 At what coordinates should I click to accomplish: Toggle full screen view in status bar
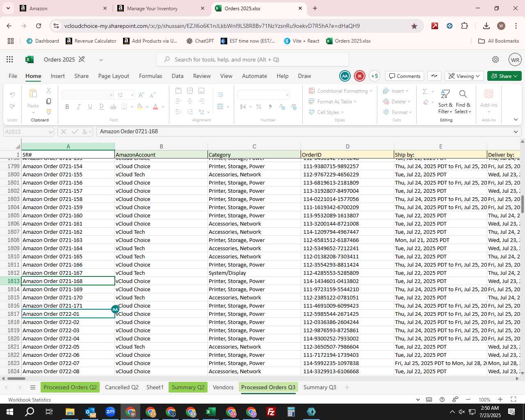coord(514,399)
